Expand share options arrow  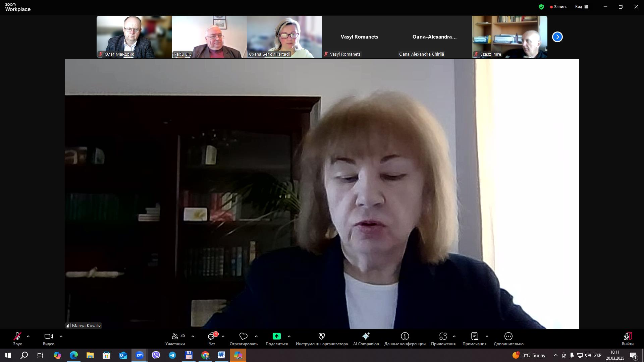click(289, 336)
